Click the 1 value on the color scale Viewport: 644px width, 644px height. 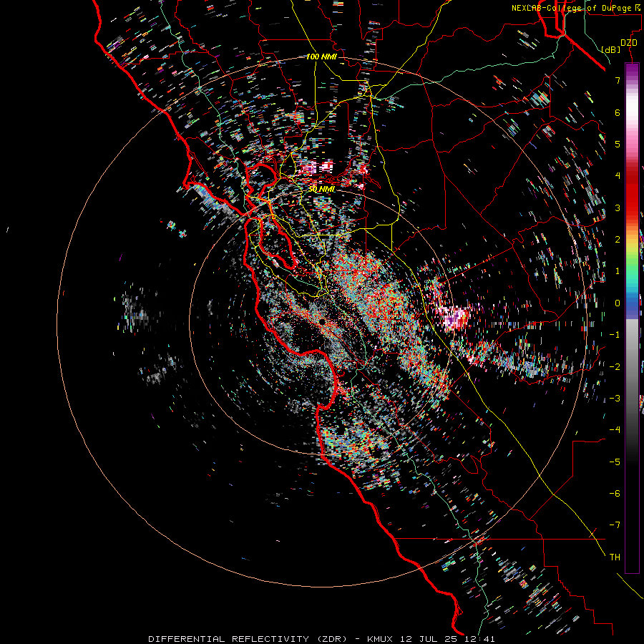618,271
